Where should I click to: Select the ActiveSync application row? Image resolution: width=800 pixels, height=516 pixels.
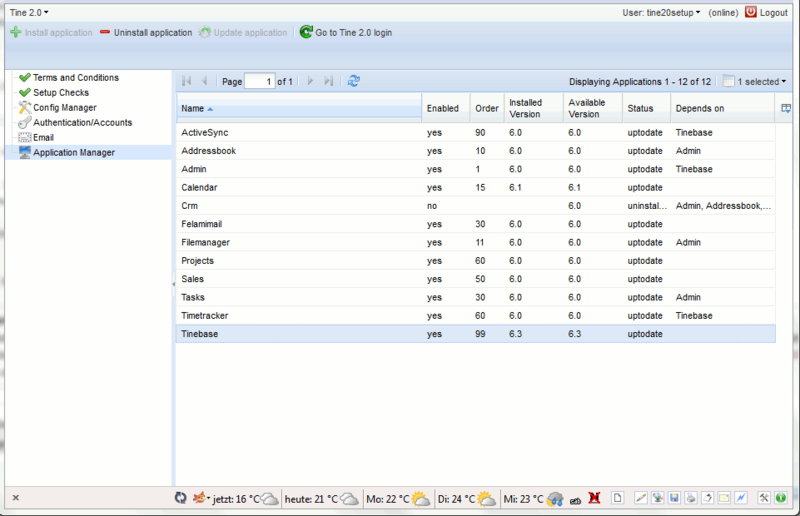coord(476,133)
